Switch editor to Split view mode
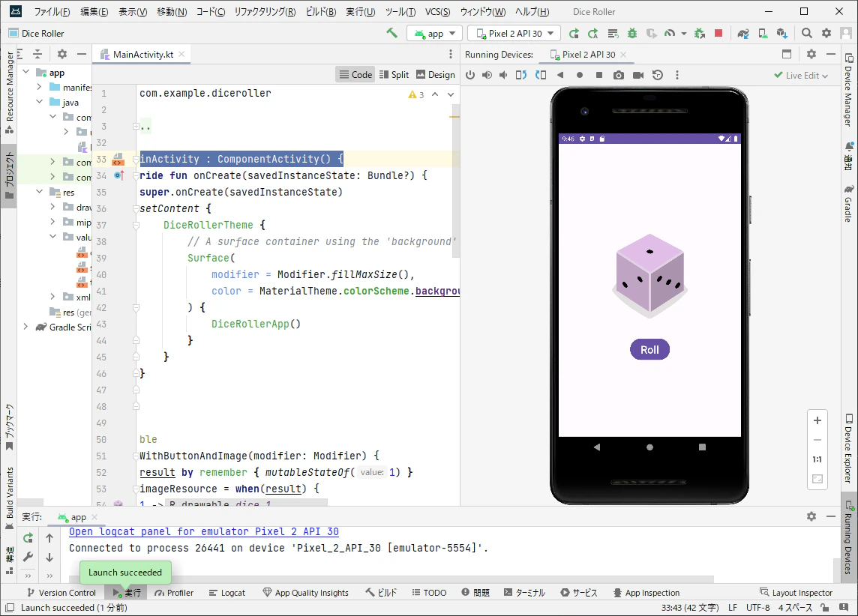The height and width of the screenshot is (616, 858). click(394, 74)
